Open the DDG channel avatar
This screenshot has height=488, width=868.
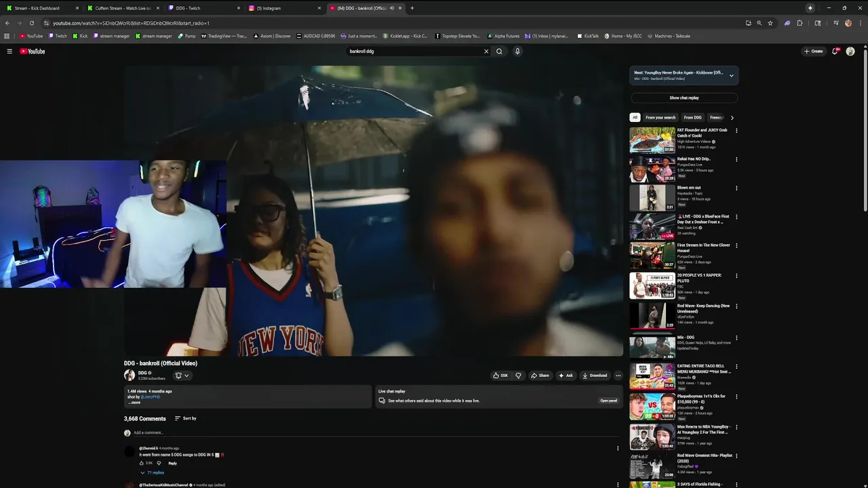[129, 375]
